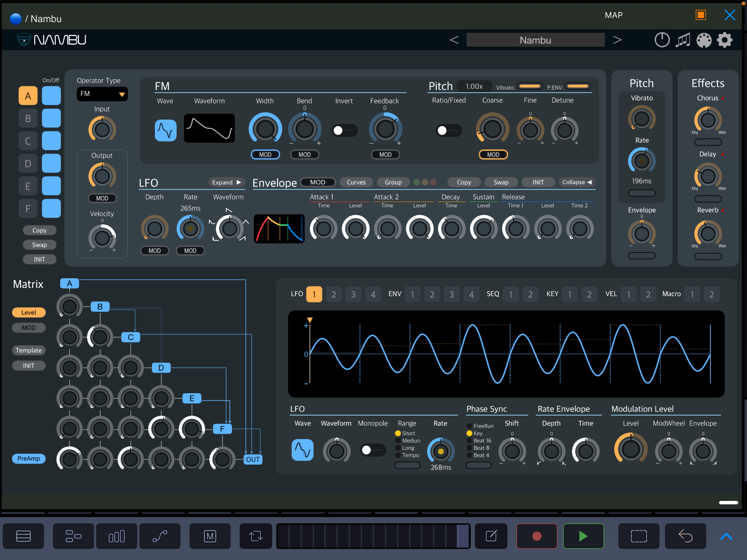747x560 pixels.
Task: Select SEQ tab 2
Action: click(530, 295)
